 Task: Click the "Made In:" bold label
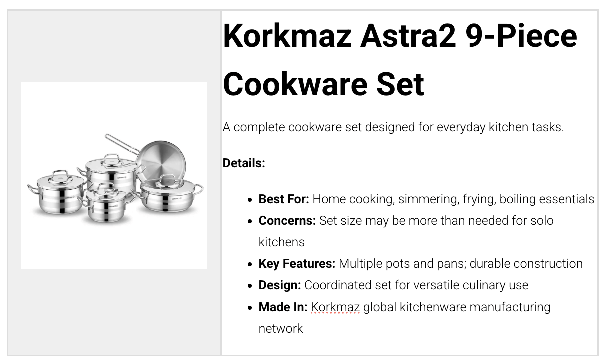(x=283, y=307)
